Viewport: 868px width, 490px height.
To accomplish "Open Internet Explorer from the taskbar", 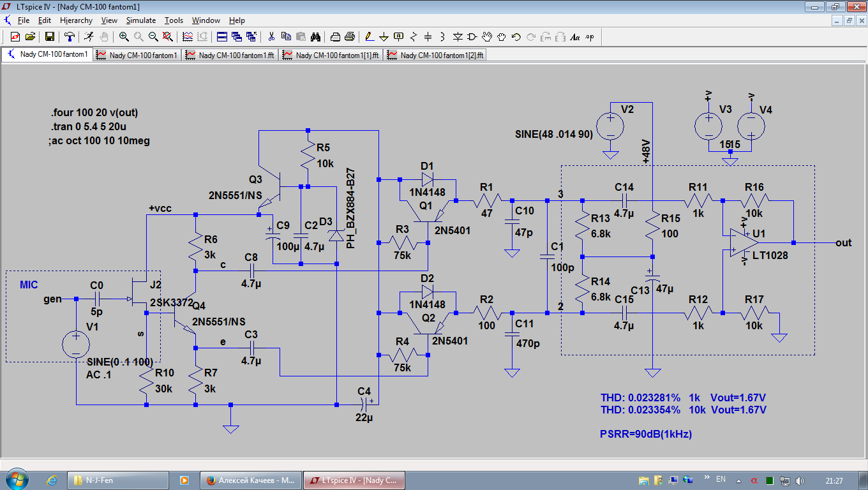I will pos(52,479).
